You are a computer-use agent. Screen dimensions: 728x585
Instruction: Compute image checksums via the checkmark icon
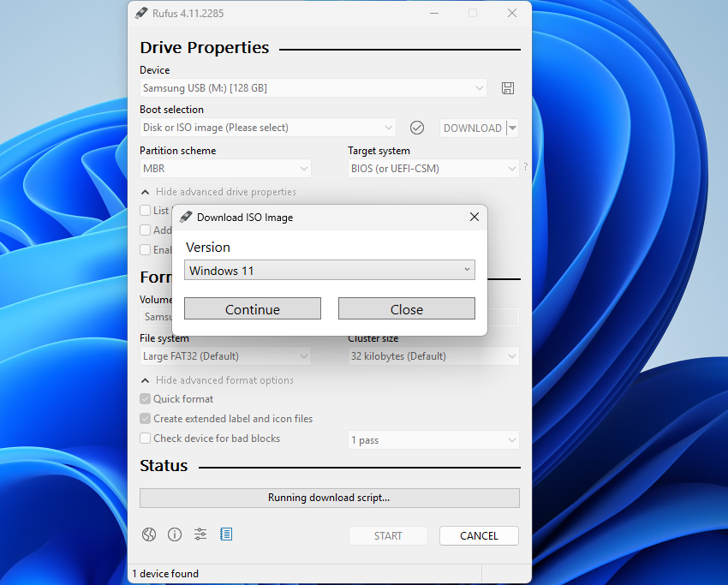point(417,128)
